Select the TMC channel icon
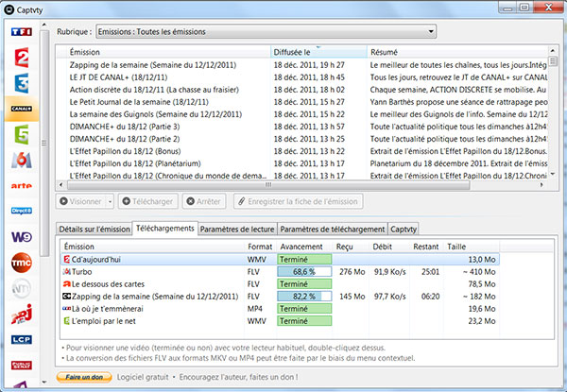This screenshot has width=567, height=392. point(22,263)
